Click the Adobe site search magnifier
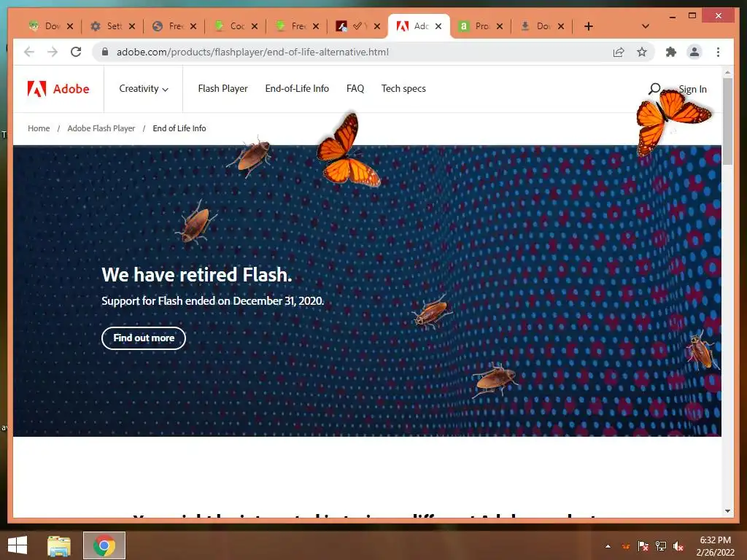 (x=654, y=88)
